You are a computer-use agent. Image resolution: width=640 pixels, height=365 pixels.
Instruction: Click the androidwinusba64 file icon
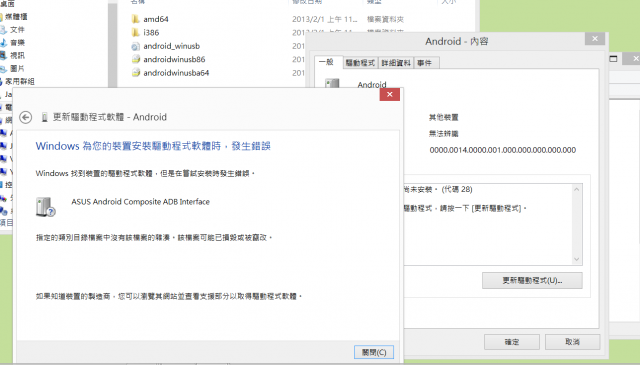(x=136, y=73)
